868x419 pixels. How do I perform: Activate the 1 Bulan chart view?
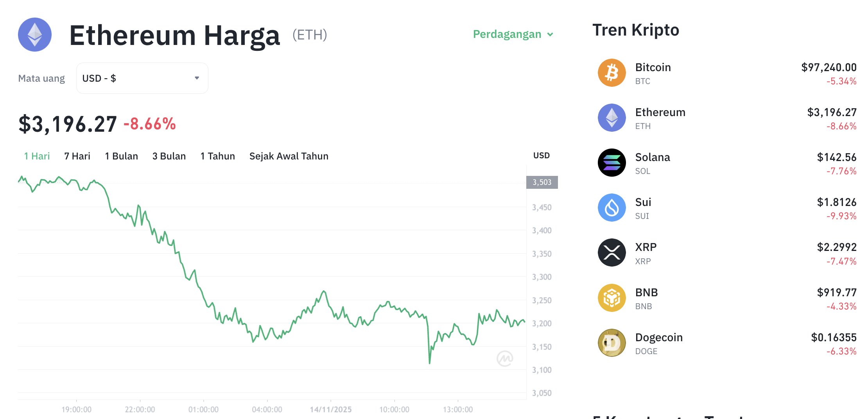click(x=121, y=156)
